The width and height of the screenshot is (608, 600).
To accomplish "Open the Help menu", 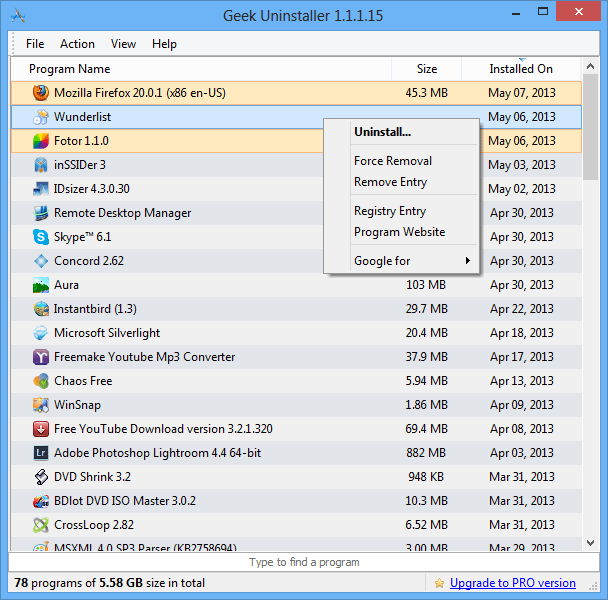I will coord(164,44).
